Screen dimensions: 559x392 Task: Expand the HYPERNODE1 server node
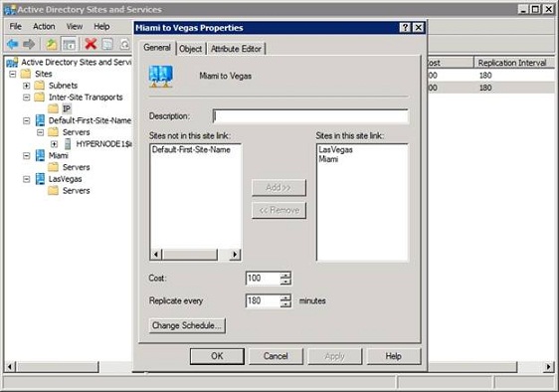pos(54,144)
